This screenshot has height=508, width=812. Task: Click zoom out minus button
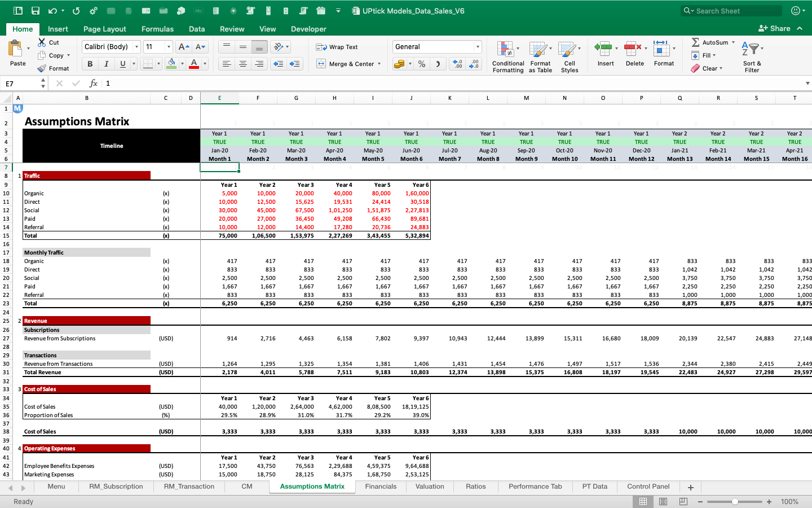click(700, 502)
